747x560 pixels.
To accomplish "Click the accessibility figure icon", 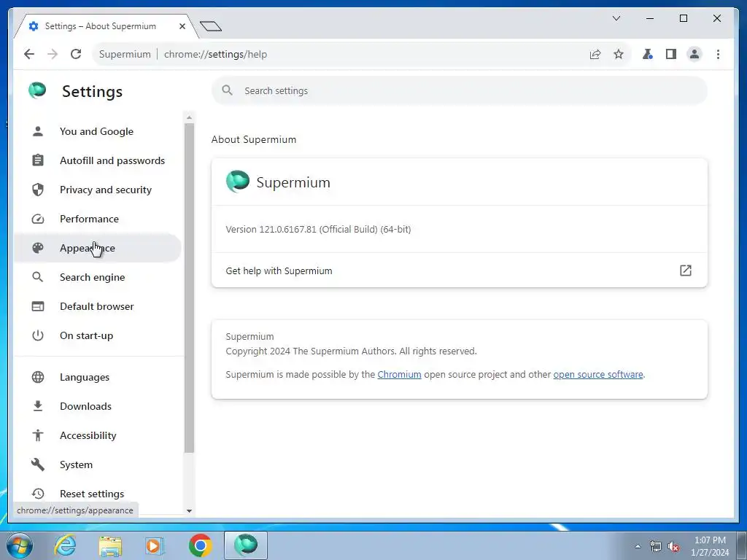I will click(x=38, y=435).
